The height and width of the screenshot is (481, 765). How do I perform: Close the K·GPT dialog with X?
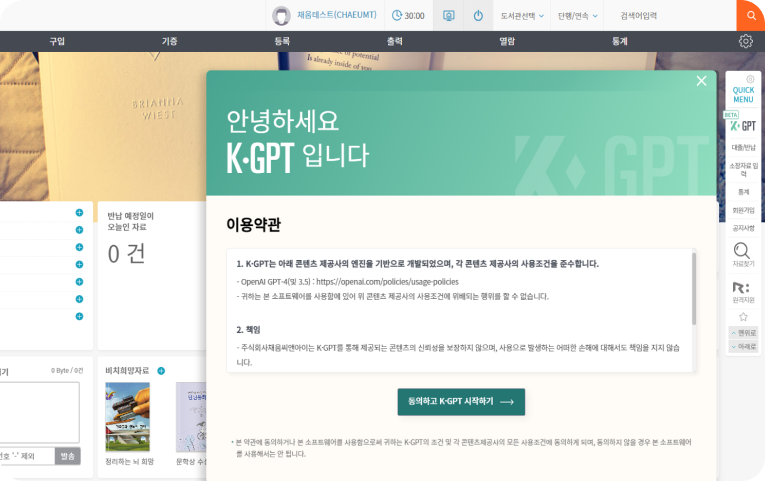click(x=702, y=81)
